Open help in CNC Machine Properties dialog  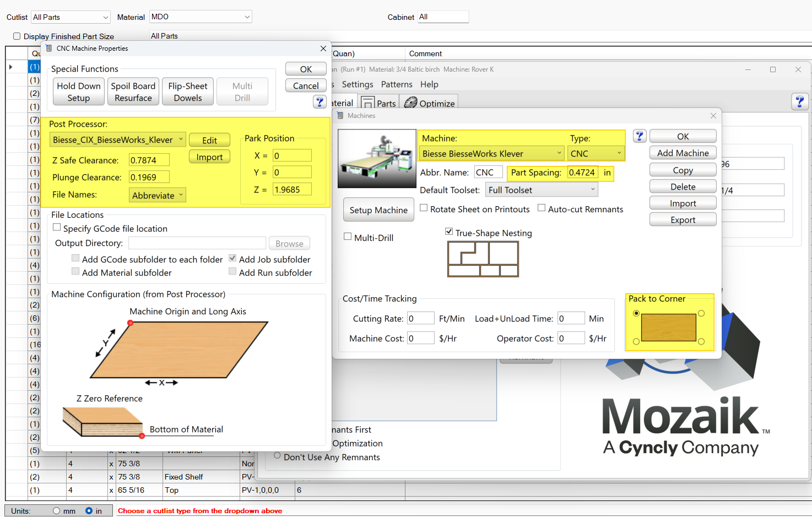point(320,102)
